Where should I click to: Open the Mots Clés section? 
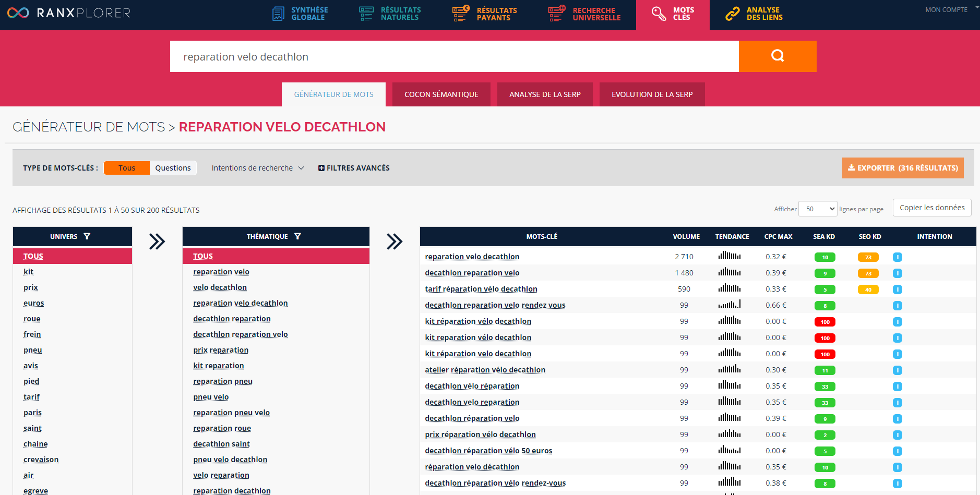[673, 14]
